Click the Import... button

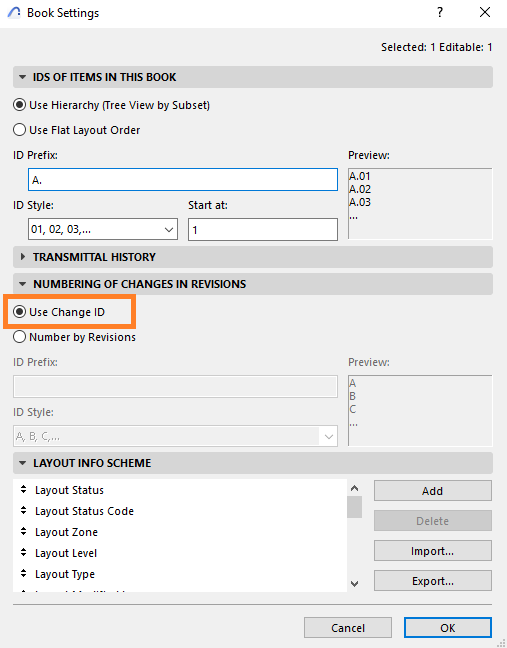(433, 551)
